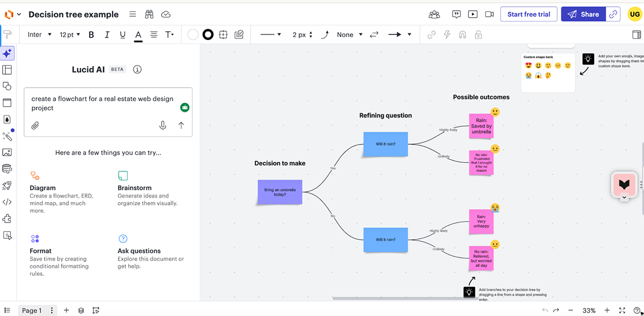Open the line style dropdown
644x316 pixels.
point(270,34)
